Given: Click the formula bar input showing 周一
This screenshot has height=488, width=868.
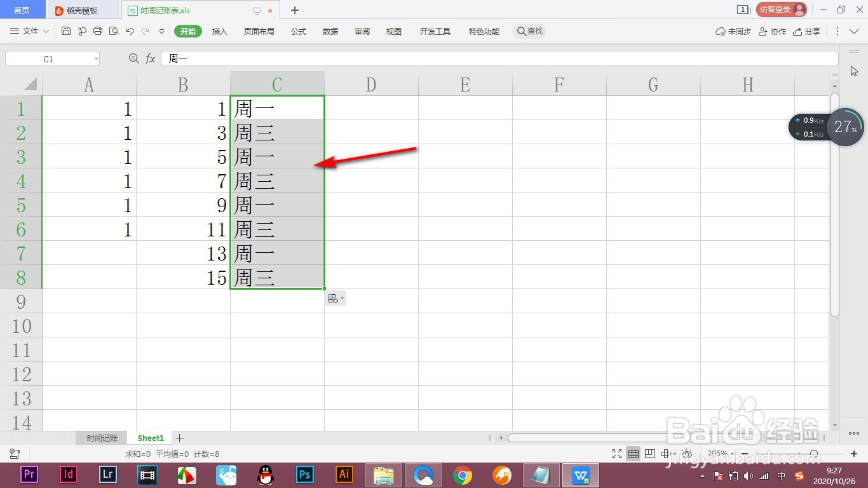Looking at the screenshot, I should point(499,58).
